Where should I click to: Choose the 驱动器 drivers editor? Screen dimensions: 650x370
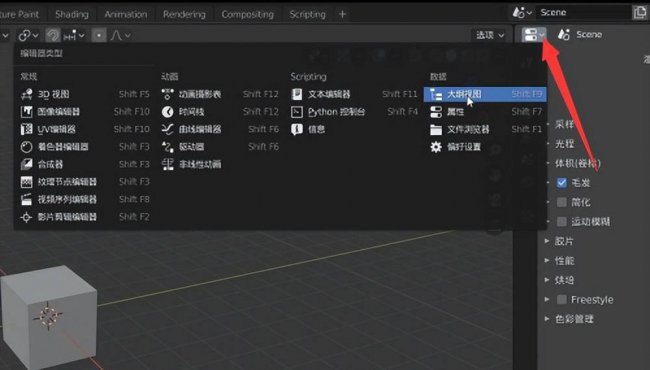(x=220, y=147)
